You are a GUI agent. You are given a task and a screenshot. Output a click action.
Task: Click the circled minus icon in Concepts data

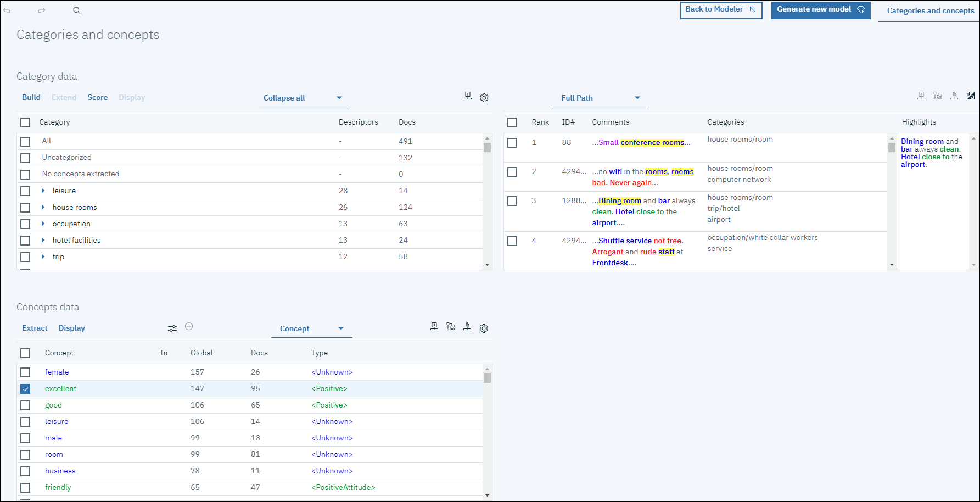point(189,326)
